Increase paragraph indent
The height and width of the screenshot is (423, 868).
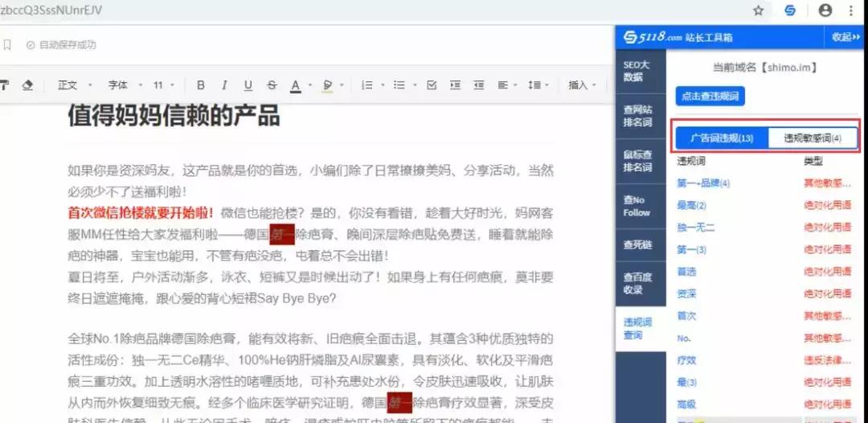455,85
